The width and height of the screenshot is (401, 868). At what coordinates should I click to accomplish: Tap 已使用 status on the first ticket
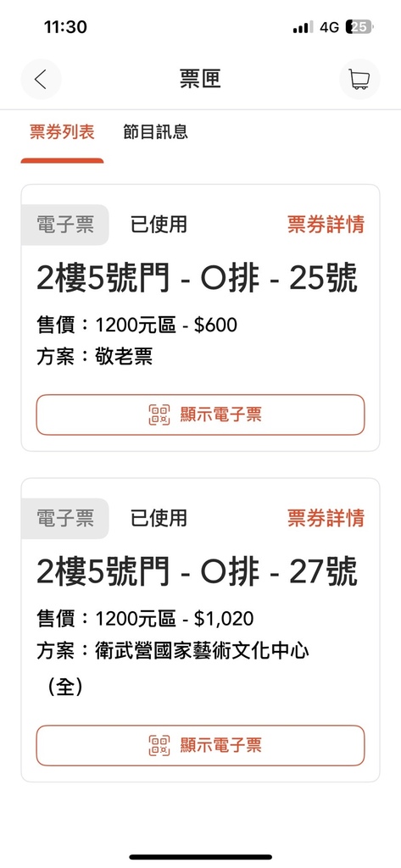(159, 225)
